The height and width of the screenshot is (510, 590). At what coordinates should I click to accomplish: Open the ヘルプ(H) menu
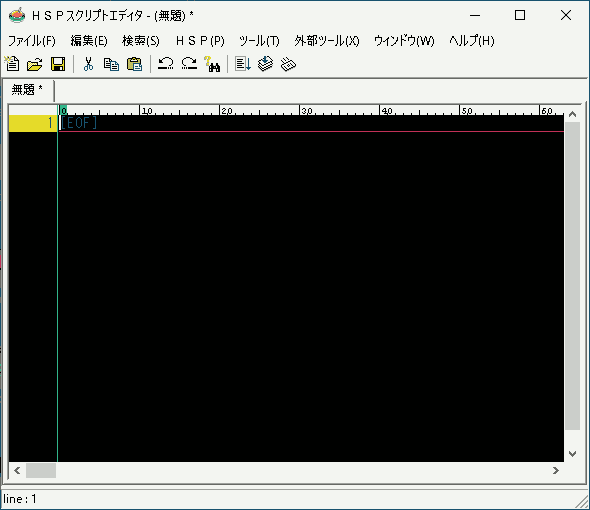click(471, 41)
